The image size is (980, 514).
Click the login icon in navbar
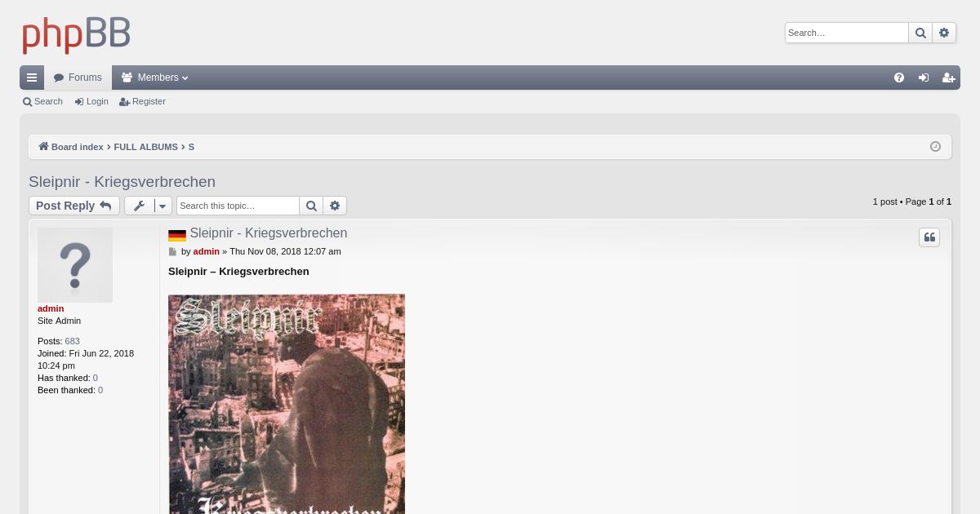[x=924, y=78]
